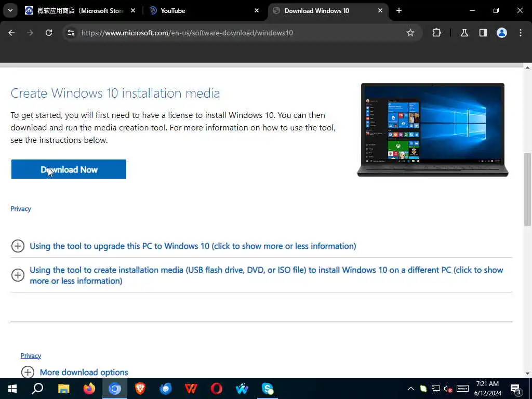Open Chrome Labs flask icon
532x399 pixels.
[x=464, y=33]
